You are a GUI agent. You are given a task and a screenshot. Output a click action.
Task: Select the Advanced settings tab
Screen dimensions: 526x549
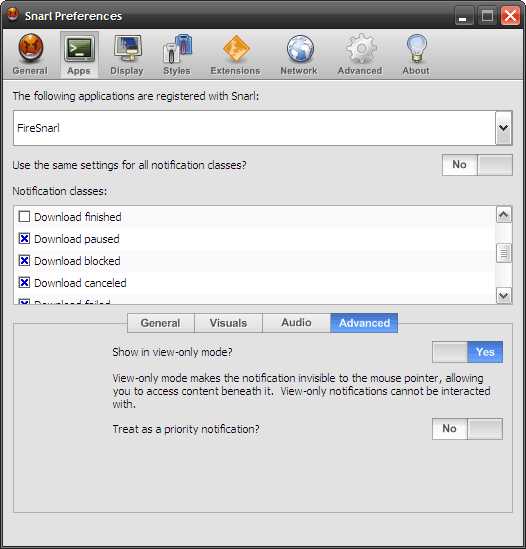pyautogui.click(x=364, y=323)
